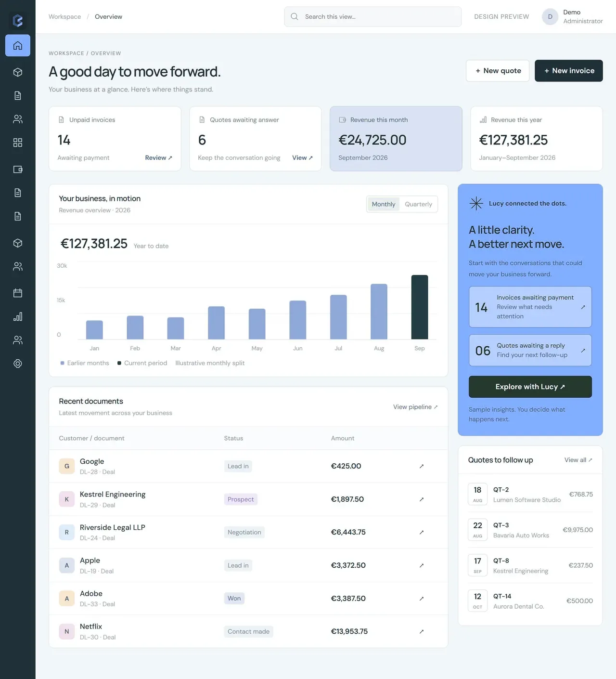Open quote QT-14 Aurora Dental Co.

click(x=530, y=601)
